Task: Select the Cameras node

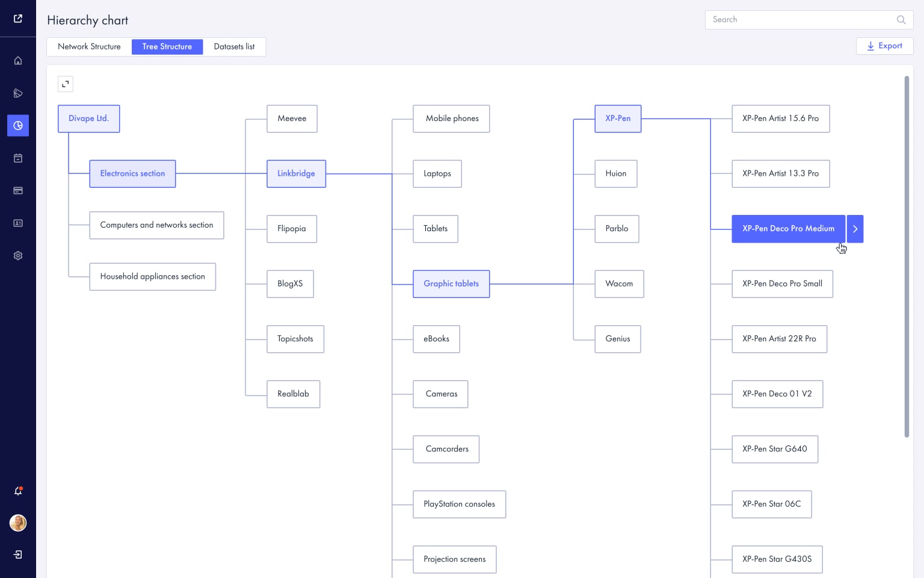Action: 440,394
